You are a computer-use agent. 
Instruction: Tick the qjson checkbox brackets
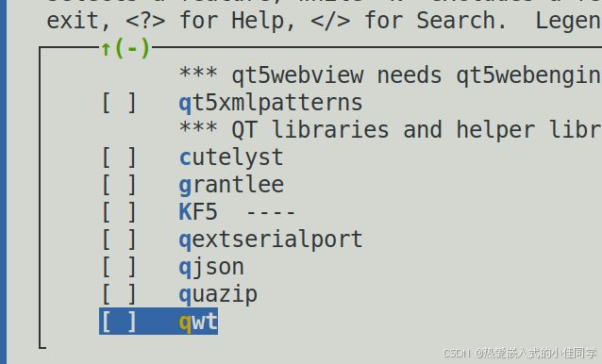point(119,267)
